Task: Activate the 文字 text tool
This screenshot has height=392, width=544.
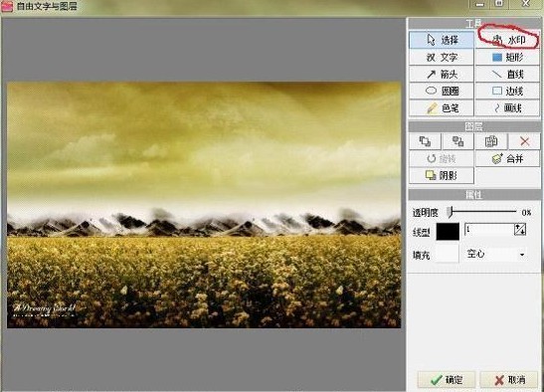Action: 442,57
